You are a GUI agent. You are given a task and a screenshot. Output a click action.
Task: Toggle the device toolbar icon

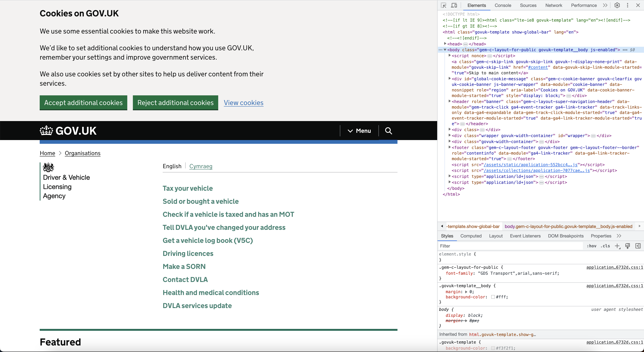[x=454, y=5]
